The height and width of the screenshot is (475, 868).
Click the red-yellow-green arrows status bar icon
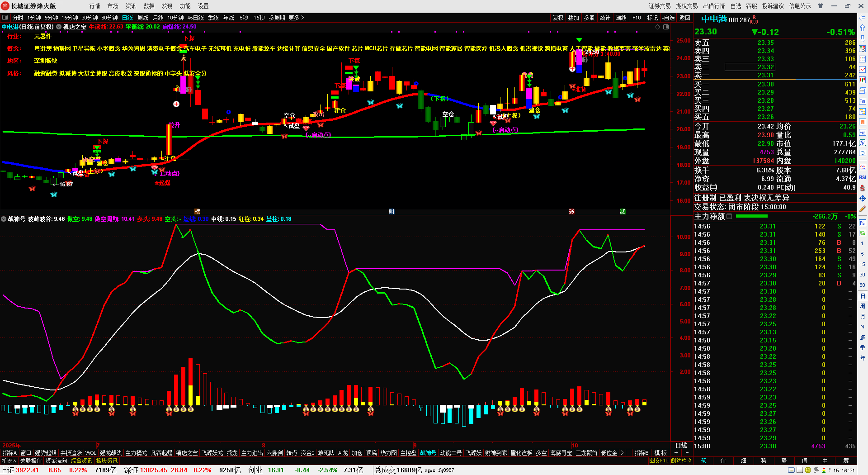(824, 470)
